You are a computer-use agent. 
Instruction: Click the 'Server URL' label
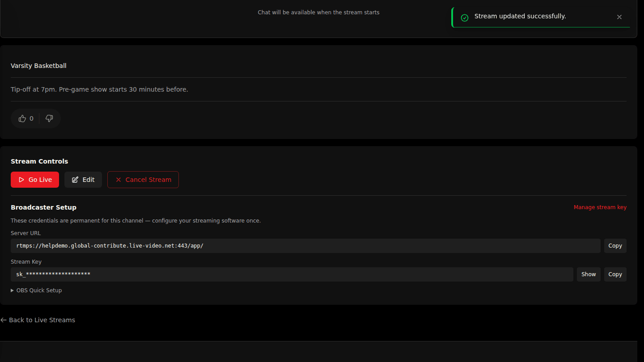coord(25,233)
